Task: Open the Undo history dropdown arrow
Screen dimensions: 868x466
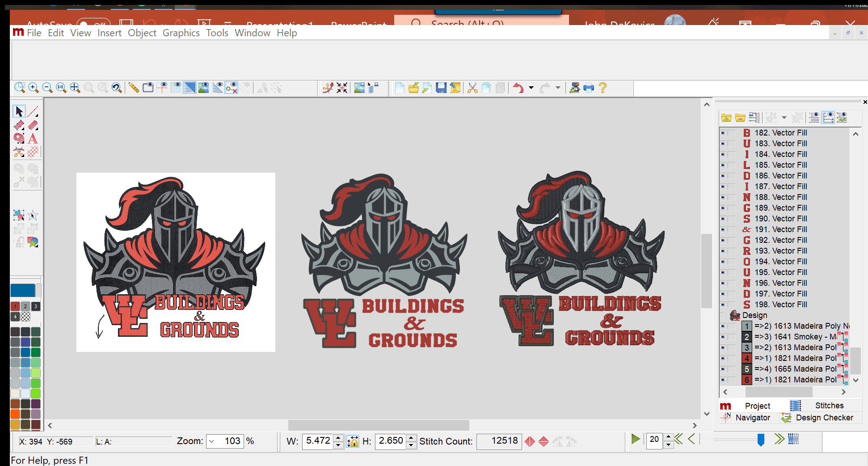Action: 531,88
